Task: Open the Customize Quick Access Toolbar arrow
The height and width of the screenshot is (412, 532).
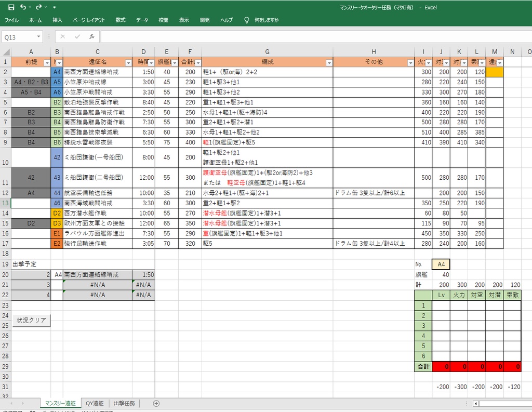Action: coord(54,7)
